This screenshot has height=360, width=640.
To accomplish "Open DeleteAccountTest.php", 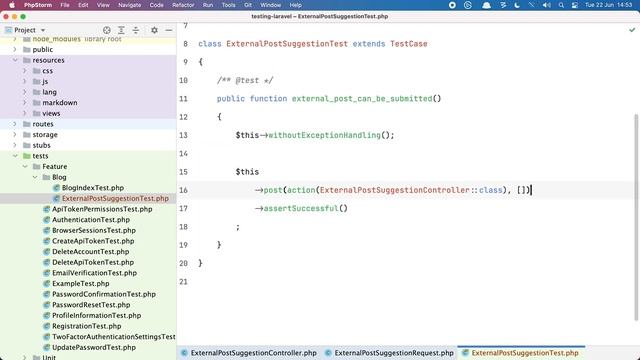I will click(x=91, y=251).
